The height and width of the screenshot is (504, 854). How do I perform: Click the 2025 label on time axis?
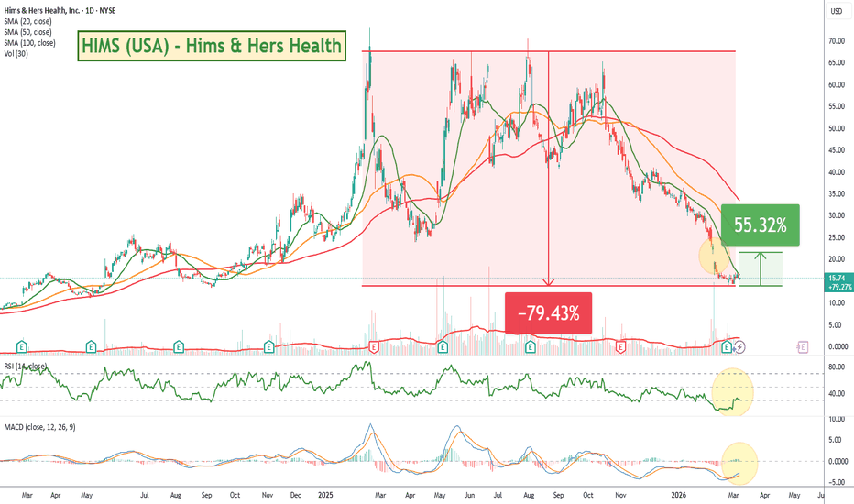pos(325,495)
